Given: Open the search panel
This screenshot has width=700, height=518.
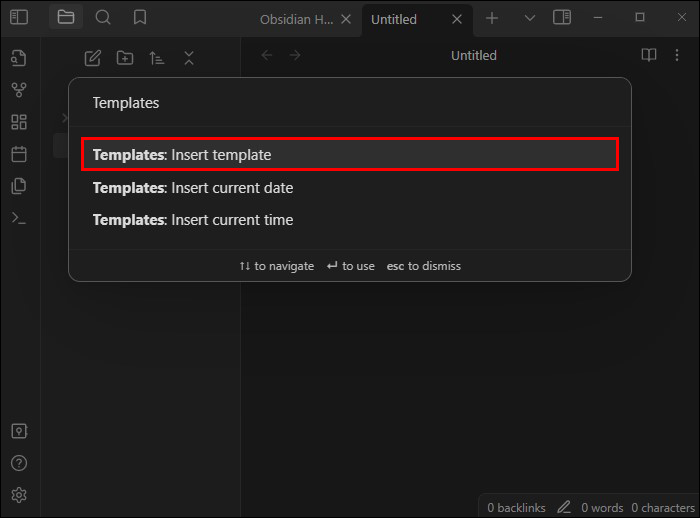Looking at the screenshot, I should (103, 17).
